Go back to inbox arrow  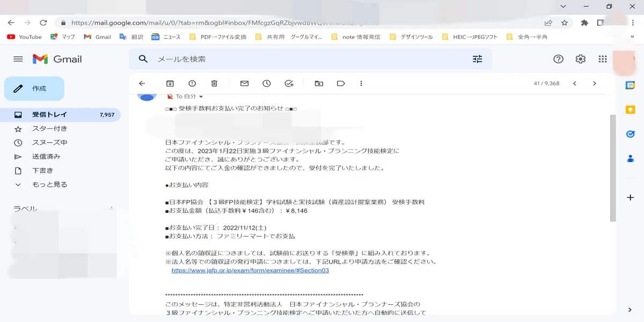(x=142, y=84)
